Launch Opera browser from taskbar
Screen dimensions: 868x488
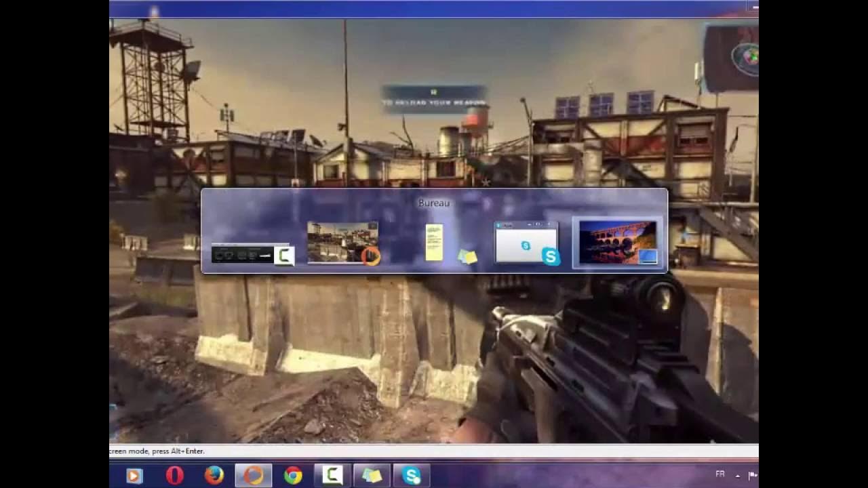(174, 476)
